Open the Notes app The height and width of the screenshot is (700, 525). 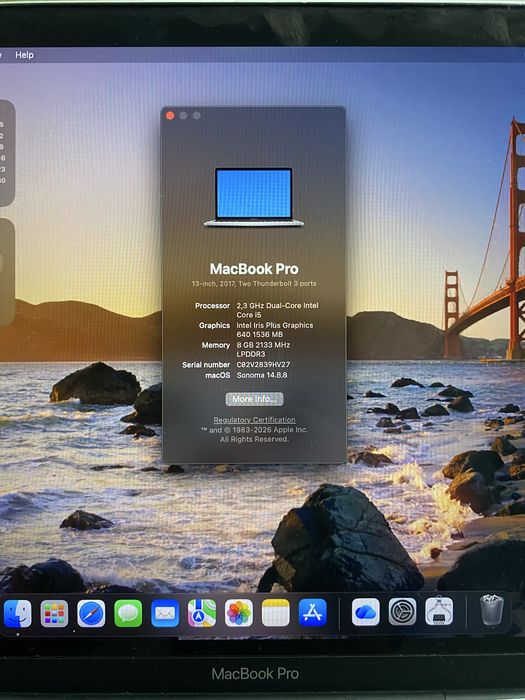[275, 613]
